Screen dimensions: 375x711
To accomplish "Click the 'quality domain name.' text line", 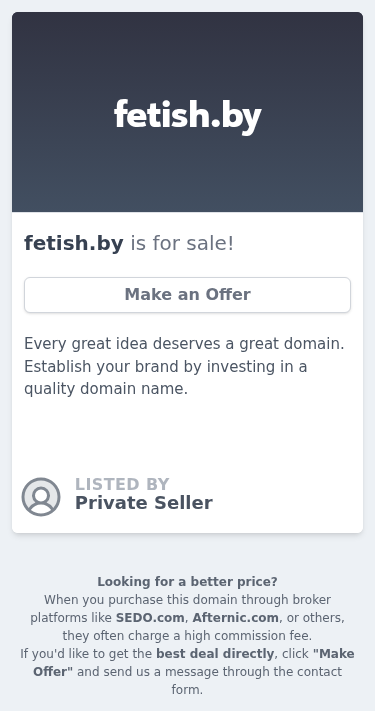I will pyautogui.click(x=106, y=389).
